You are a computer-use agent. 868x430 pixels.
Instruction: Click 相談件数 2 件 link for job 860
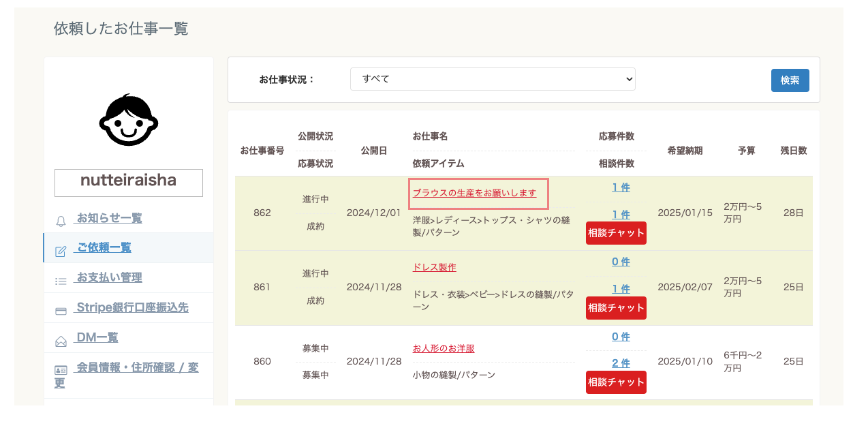[621, 363]
